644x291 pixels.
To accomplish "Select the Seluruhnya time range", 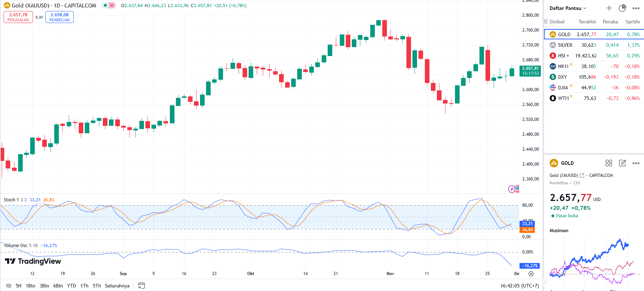I will pos(117,286).
